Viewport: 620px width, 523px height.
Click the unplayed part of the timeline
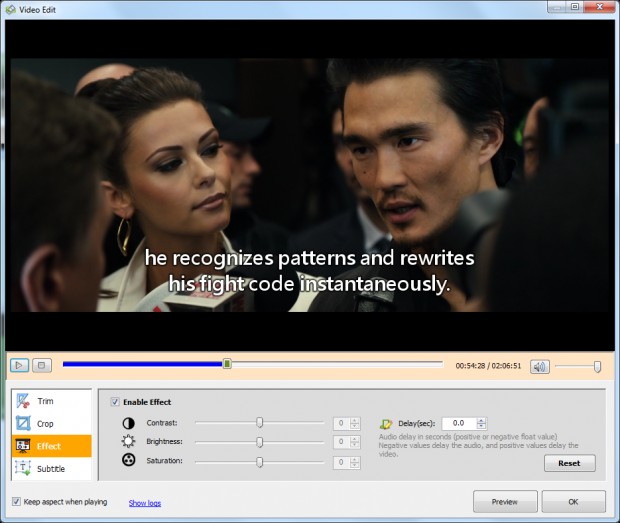(x=336, y=364)
